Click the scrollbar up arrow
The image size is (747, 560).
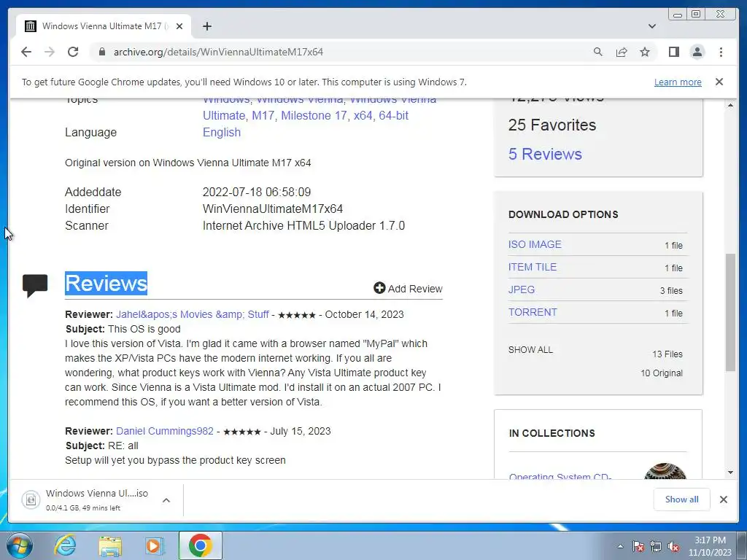730,105
